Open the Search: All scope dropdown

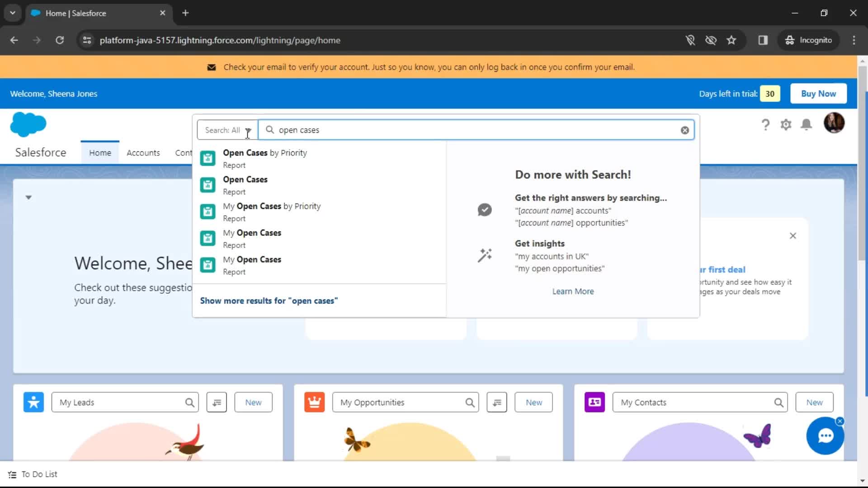[x=227, y=130]
